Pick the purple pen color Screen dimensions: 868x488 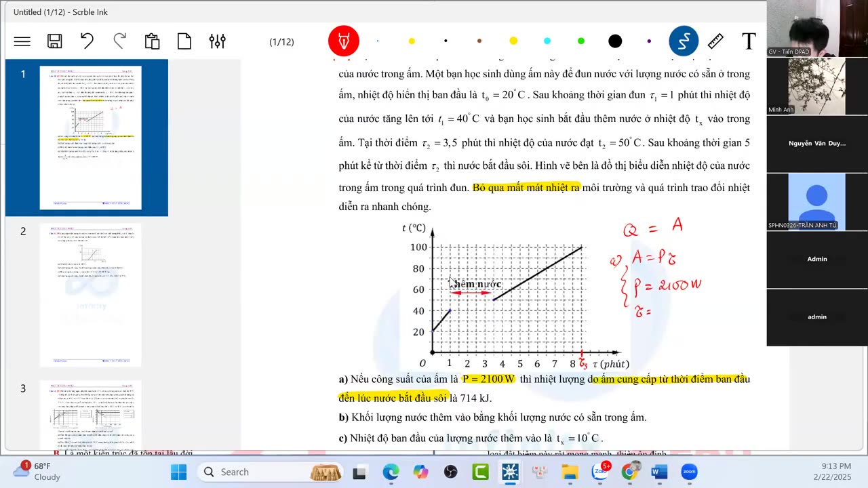coord(649,41)
